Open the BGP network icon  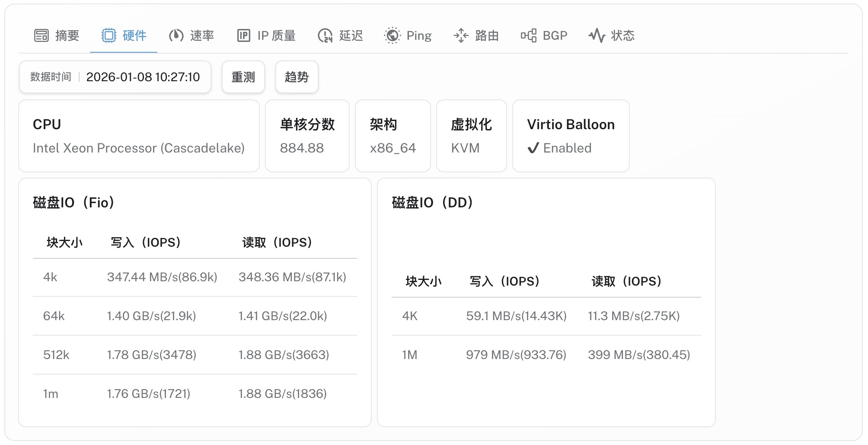click(528, 36)
